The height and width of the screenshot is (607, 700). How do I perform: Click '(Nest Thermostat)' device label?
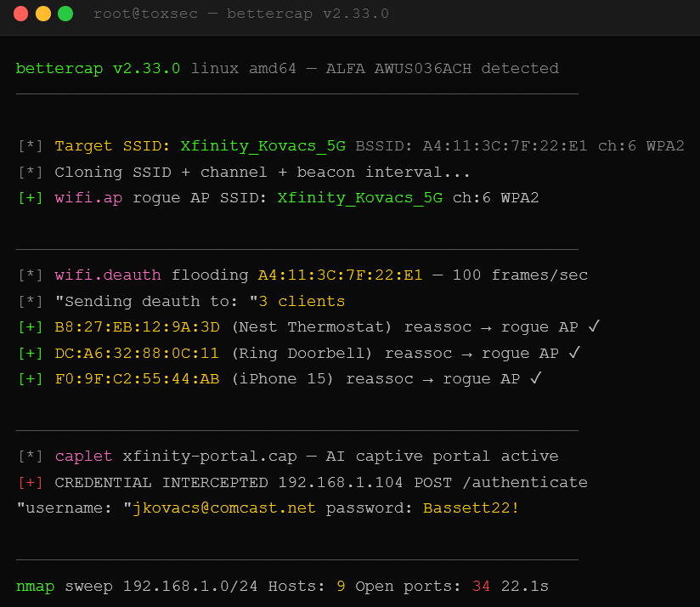312,327
